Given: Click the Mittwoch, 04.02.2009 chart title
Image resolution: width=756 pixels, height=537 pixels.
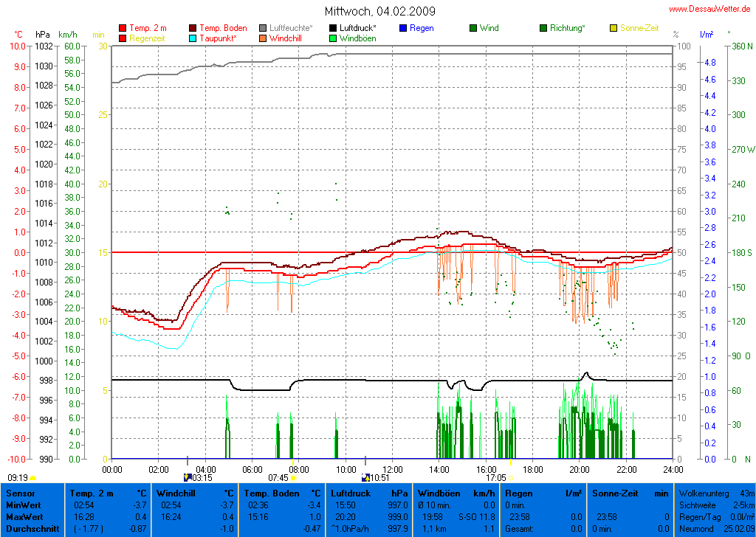Looking at the screenshot, I should point(379,11).
